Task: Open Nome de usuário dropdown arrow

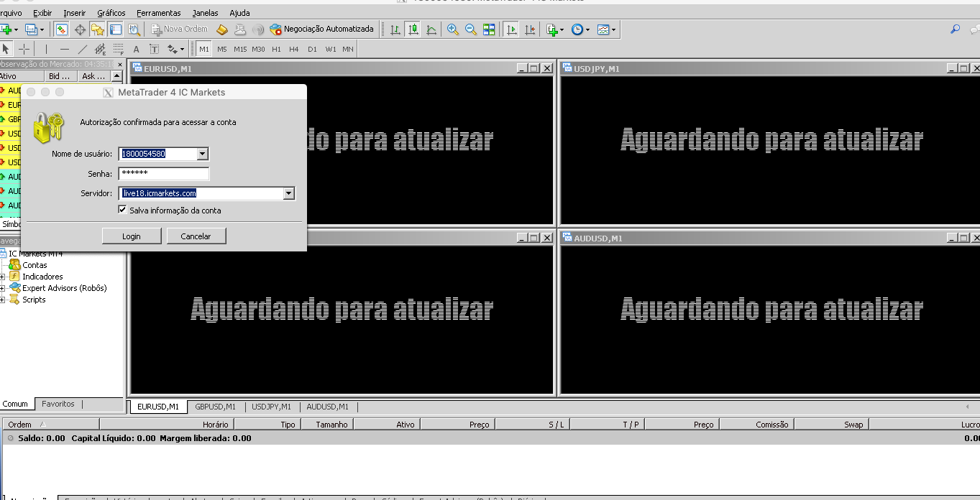Action: click(202, 154)
